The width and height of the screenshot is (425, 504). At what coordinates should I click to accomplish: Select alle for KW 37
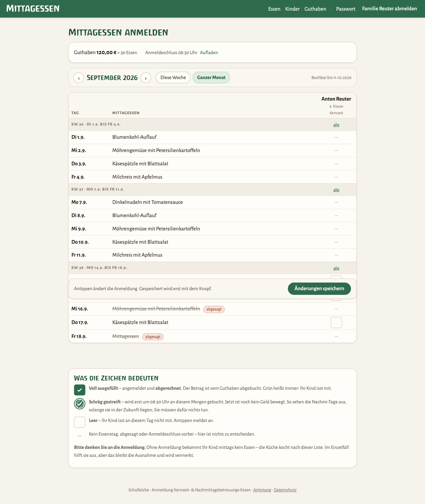pos(336,190)
